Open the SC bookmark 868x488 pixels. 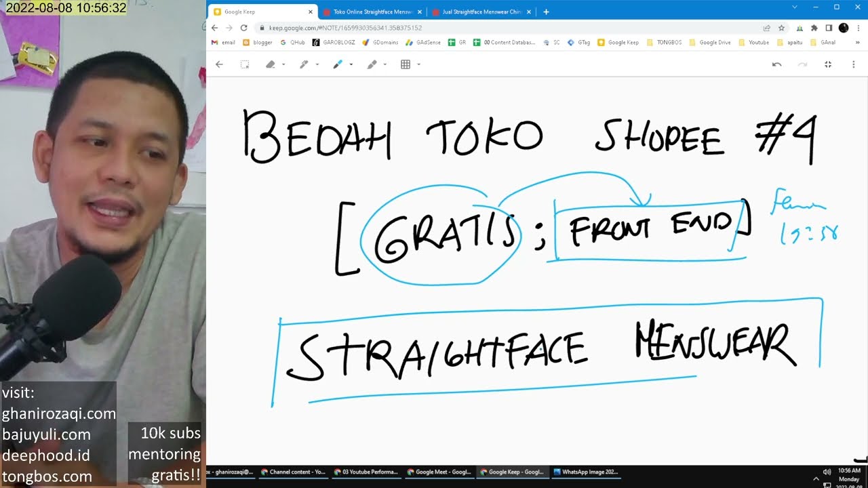tap(552, 42)
